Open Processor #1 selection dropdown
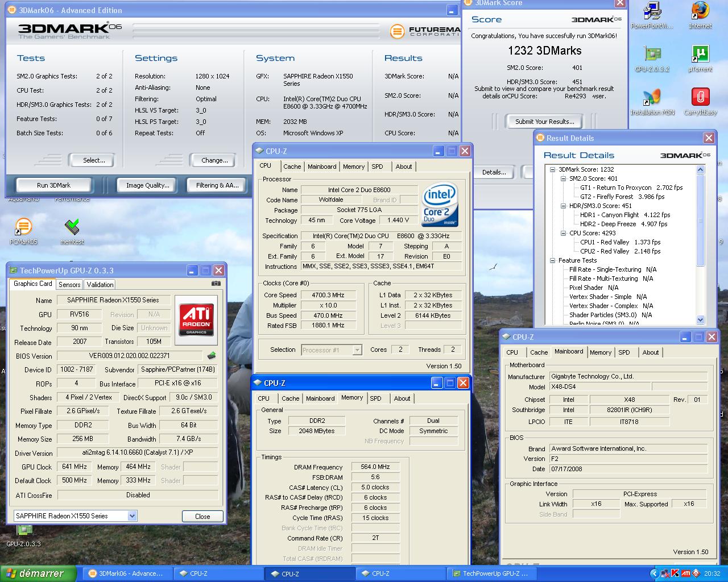Screen dimensions: 728x582 [357, 350]
